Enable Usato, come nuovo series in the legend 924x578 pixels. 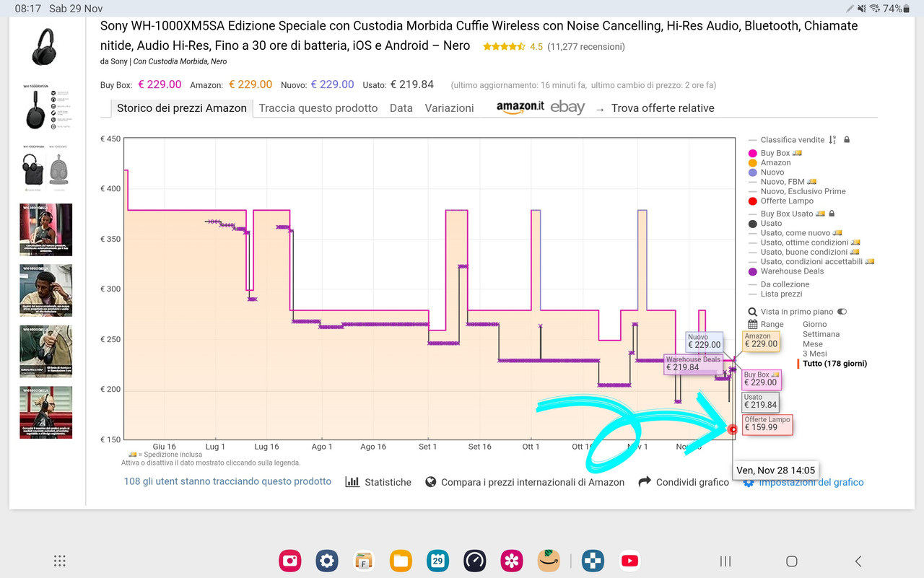(796, 233)
